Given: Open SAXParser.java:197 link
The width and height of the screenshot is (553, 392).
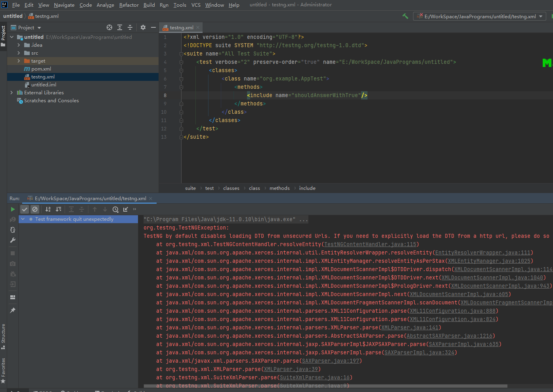Looking at the screenshot, I should tap(331, 361).
